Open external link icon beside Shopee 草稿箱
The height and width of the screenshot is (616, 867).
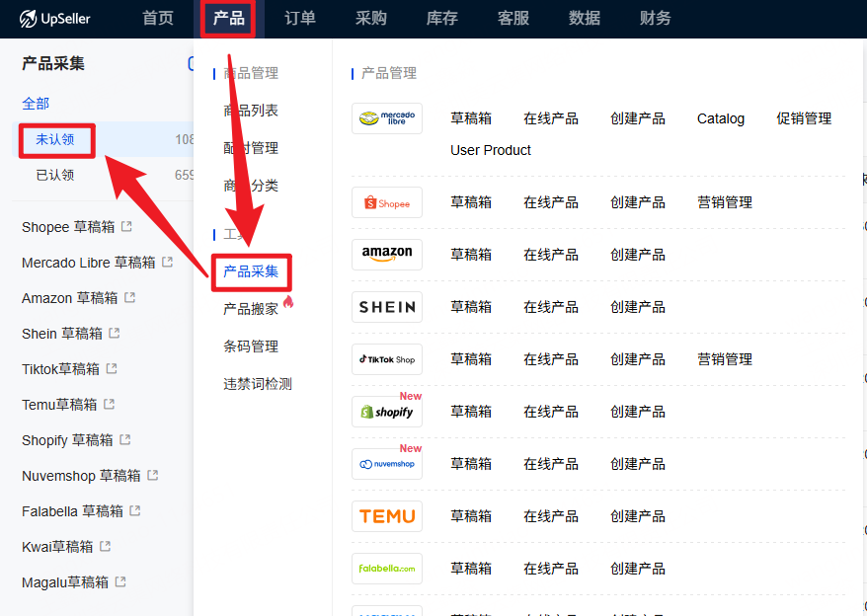126,227
